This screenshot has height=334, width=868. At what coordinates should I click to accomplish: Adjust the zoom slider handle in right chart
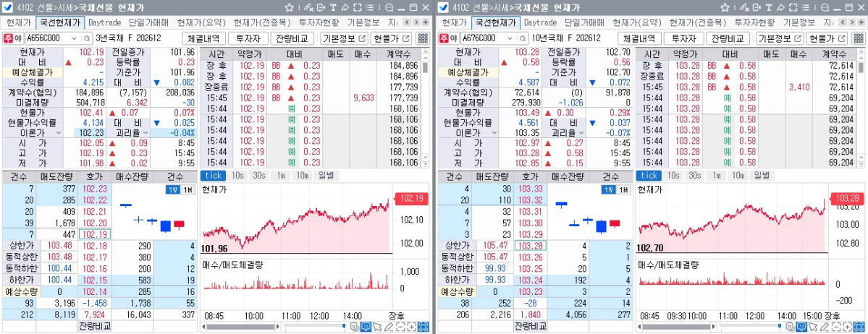pos(780,327)
